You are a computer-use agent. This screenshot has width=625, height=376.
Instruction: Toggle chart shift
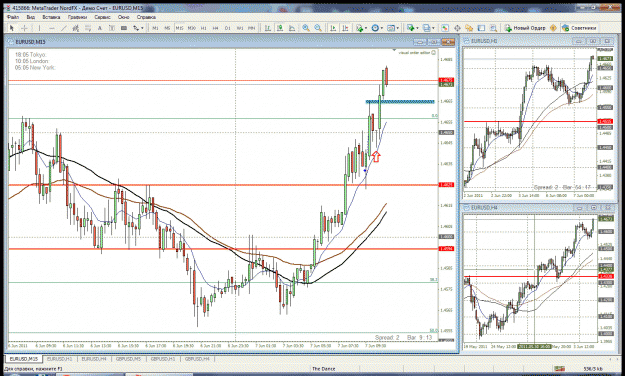point(345,28)
